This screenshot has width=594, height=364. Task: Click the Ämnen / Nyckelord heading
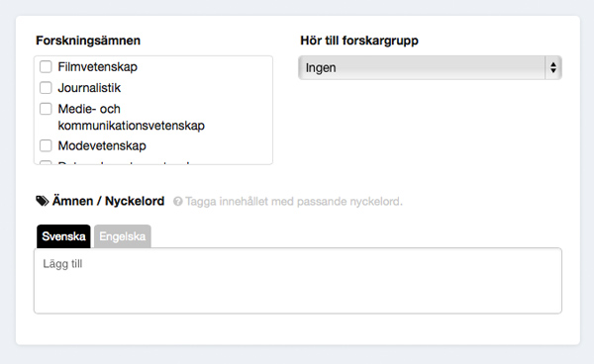click(108, 201)
